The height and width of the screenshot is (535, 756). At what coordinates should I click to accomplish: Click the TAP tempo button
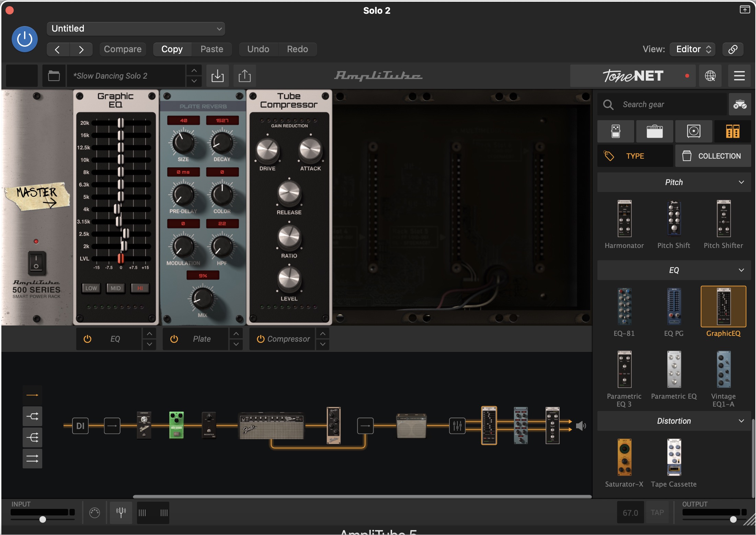coord(657,512)
